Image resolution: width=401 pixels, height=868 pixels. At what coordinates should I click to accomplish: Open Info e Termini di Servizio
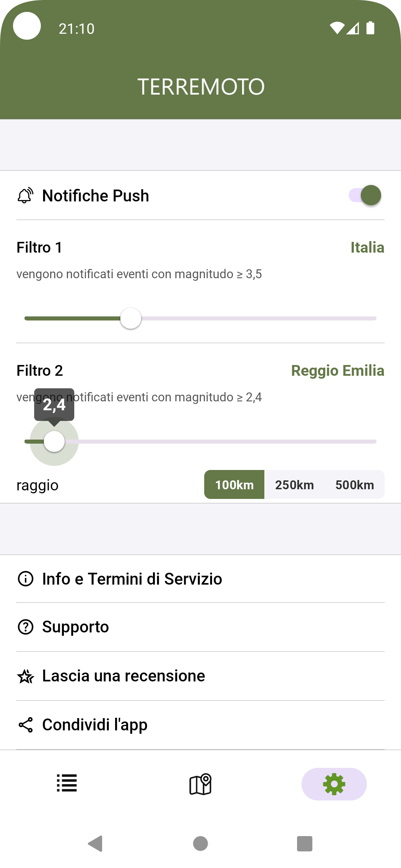[132, 579]
